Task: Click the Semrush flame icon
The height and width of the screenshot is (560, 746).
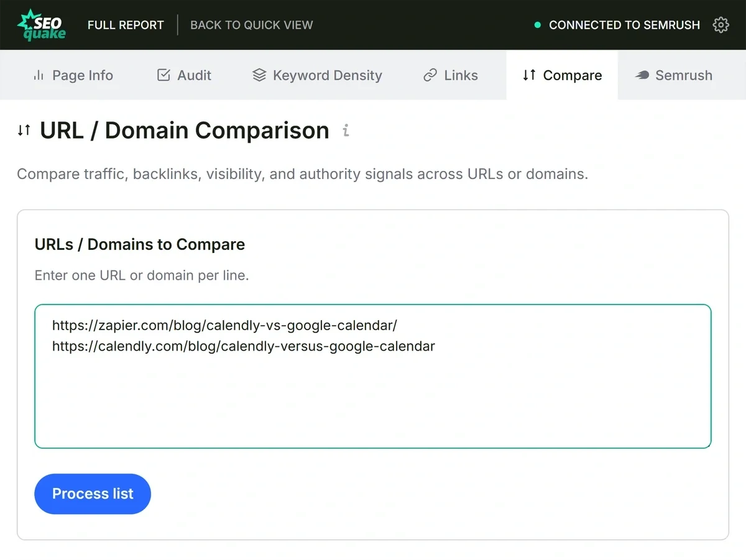Action: tap(642, 75)
